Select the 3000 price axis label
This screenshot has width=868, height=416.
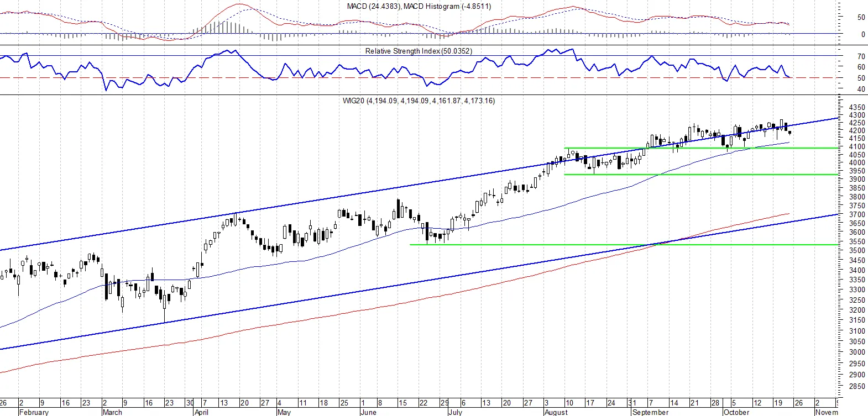[857, 352]
